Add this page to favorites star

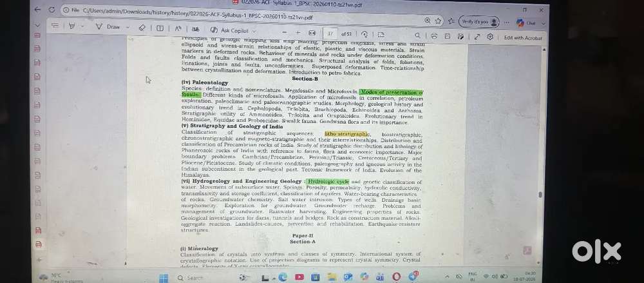438,21
